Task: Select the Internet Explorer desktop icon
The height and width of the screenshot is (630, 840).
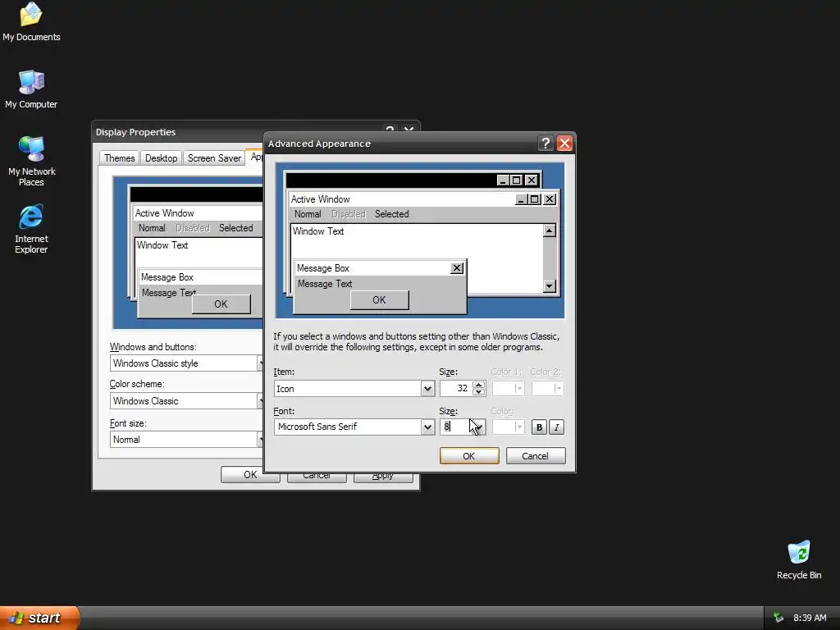Action: (x=31, y=229)
